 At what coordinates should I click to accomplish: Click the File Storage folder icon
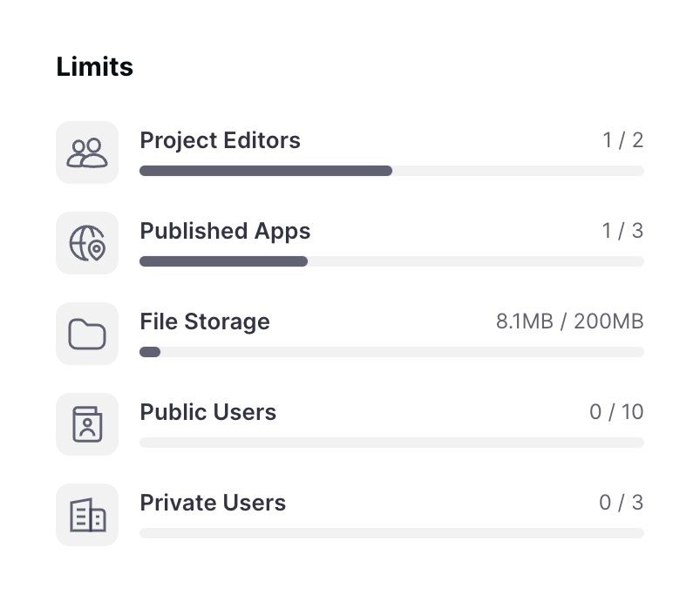click(87, 334)
